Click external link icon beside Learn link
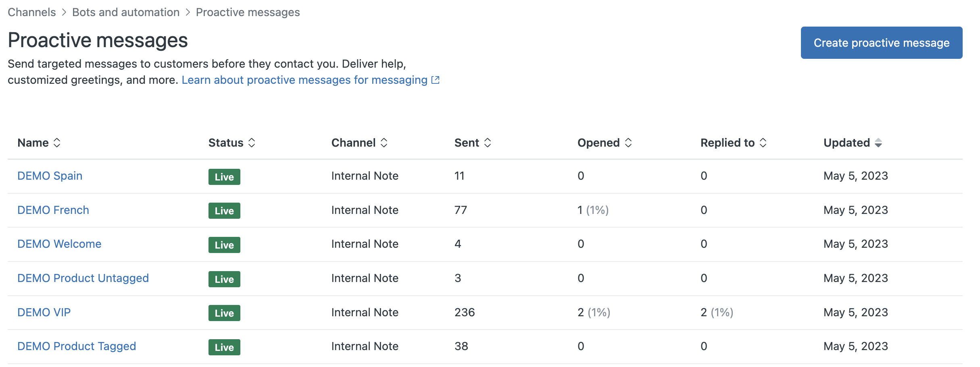 [436, 80]
